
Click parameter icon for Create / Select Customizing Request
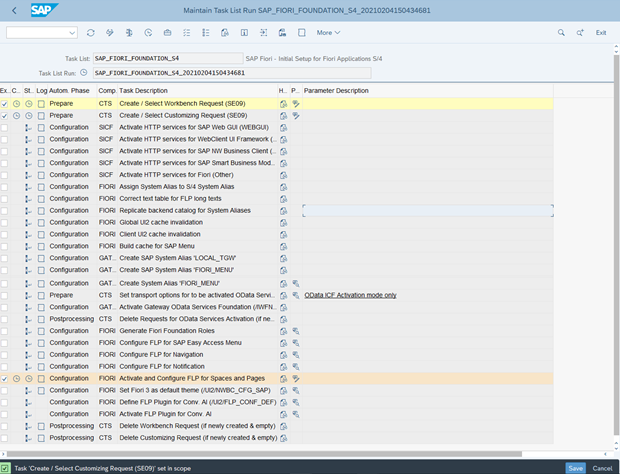tap(296, 115)
